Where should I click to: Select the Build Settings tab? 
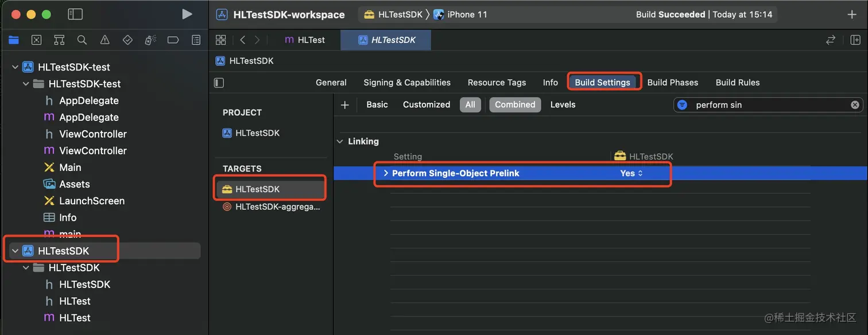coord(603,83)
